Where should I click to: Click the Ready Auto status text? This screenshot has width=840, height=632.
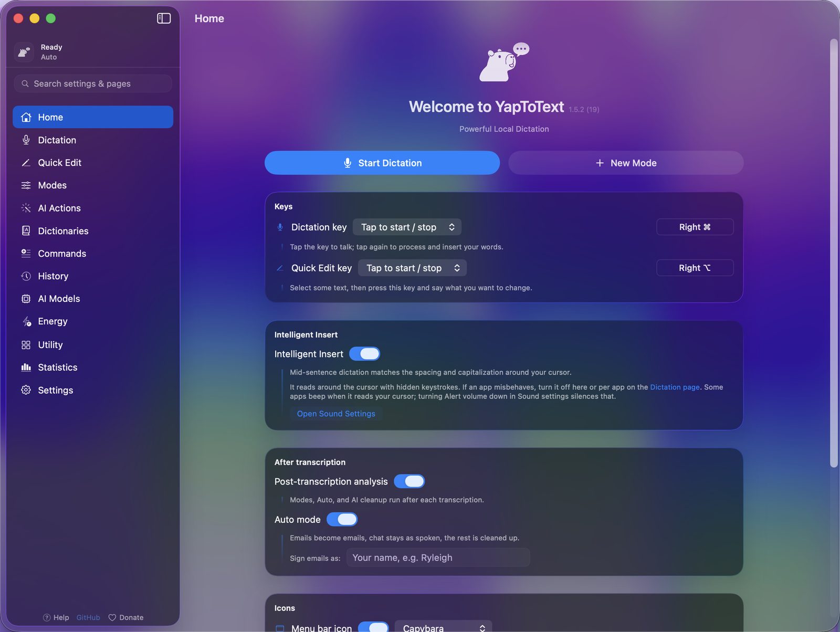pos(51,52)
